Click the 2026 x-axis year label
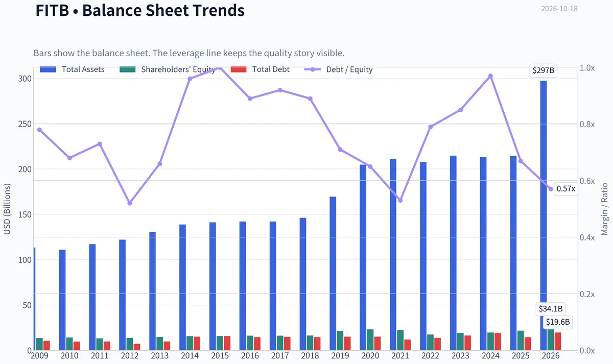Image resolution: width=613 pixels, height=364 pixels. (x=551, y=355)
